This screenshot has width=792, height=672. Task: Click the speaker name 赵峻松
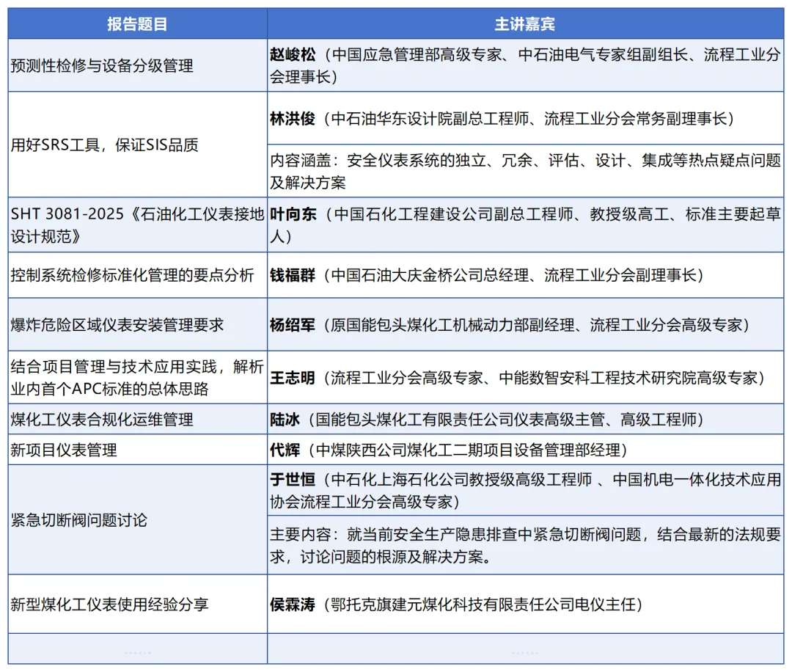pyautogui.click(x=293, y=54)
